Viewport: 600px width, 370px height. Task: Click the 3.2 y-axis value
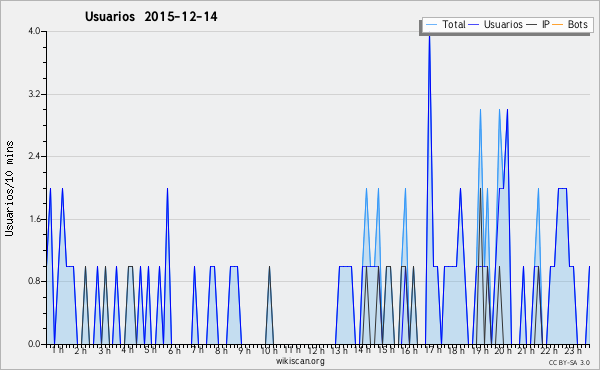[x=34, y=94]
